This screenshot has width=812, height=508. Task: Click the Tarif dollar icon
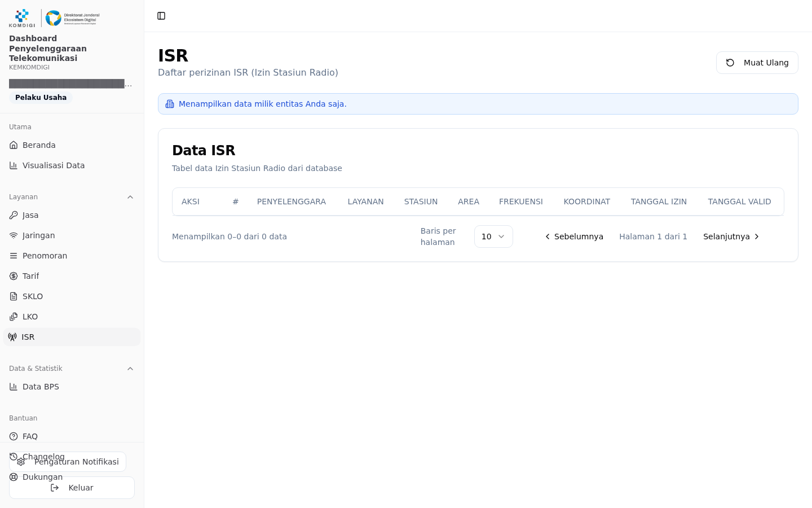14,276
